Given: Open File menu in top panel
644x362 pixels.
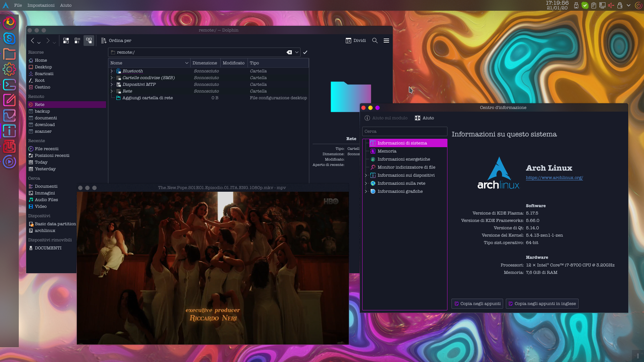Looking at the screenshot, I should [18, 6].
